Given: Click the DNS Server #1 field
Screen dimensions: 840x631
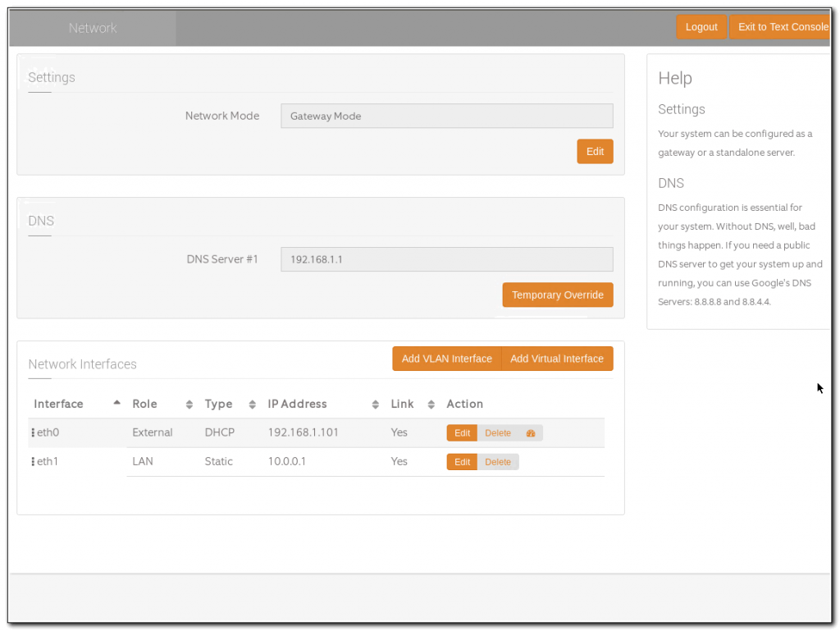Looking at the screenshot, I should point(446,259).
